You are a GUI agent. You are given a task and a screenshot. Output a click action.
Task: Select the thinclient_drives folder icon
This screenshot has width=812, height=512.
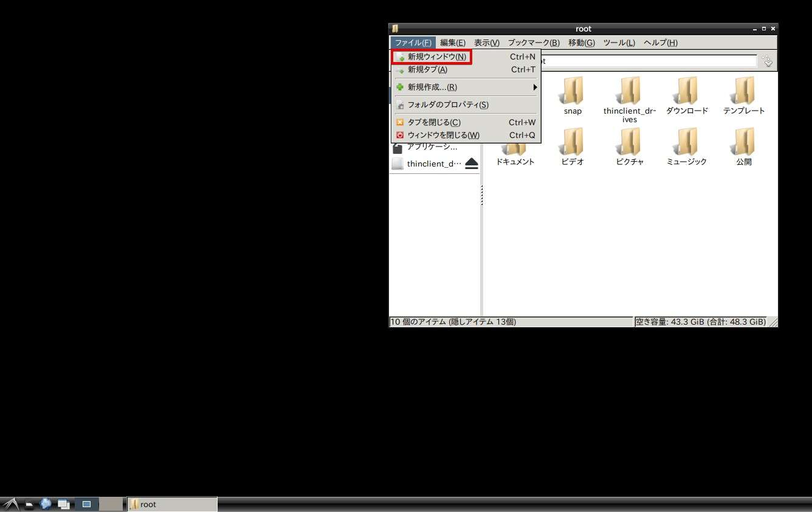coord(630,91)
